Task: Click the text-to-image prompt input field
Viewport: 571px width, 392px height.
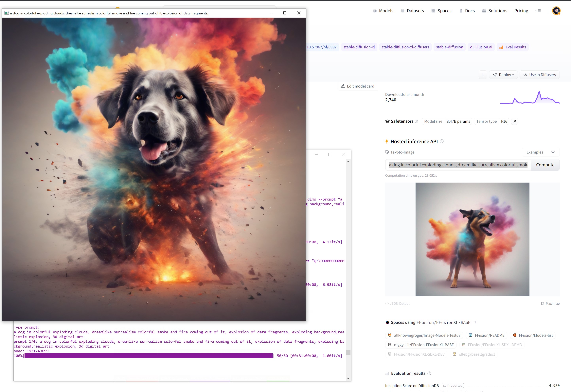Action: 458,165
